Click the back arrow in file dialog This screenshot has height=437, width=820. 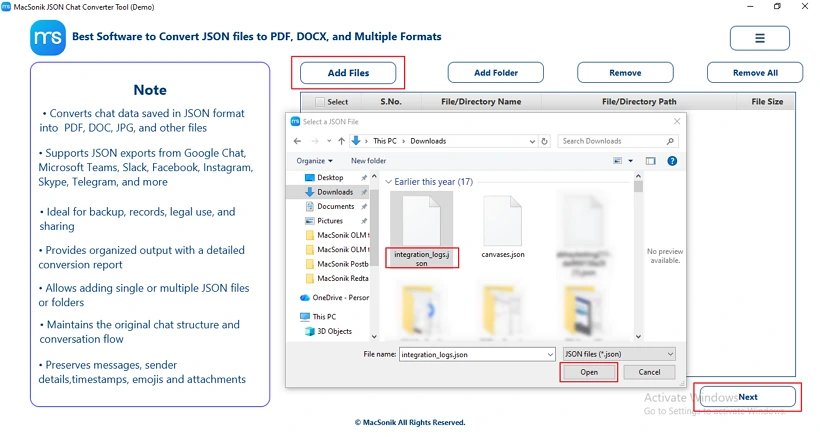coord(298,141)
